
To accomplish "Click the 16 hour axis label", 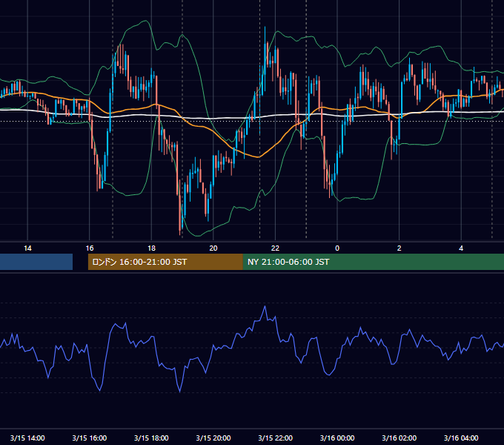I will (x=90, y=248).
